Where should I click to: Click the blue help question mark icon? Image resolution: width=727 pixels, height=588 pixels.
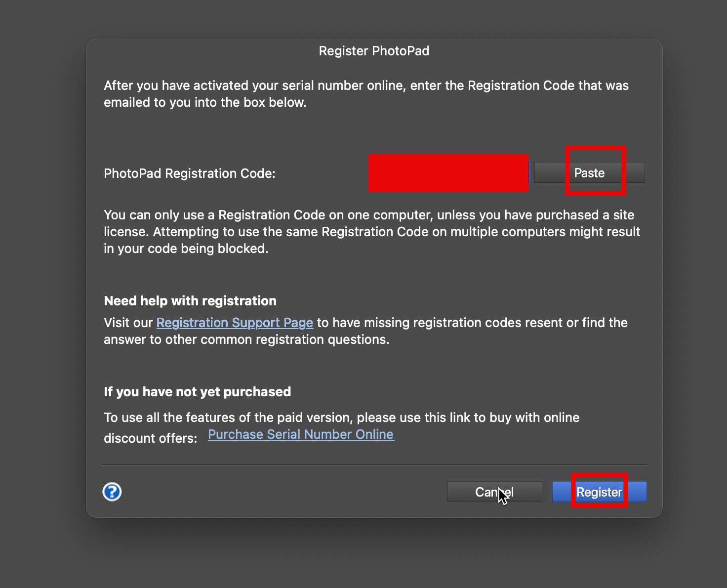[112, 492]
